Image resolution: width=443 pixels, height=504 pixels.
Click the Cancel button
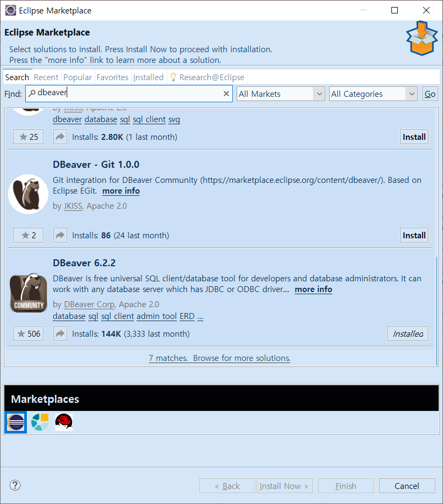coord(407,486)
